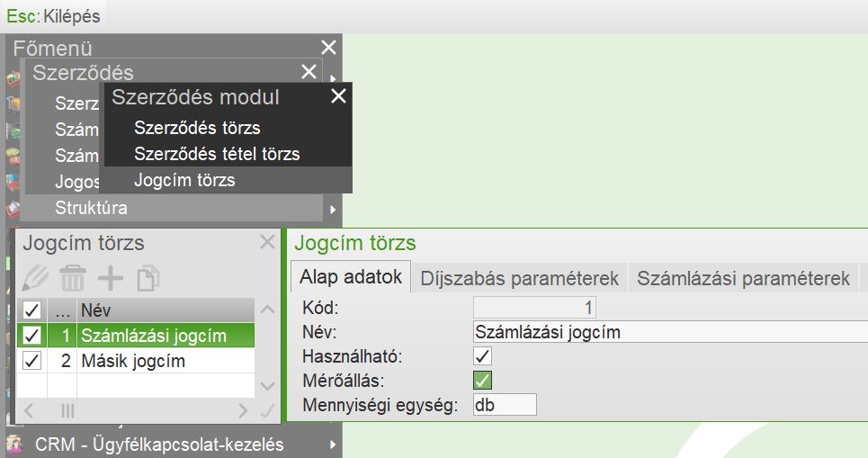868x458 pixels.
Task: Click the Mennyiségi egység field with db
Action: 505,405
